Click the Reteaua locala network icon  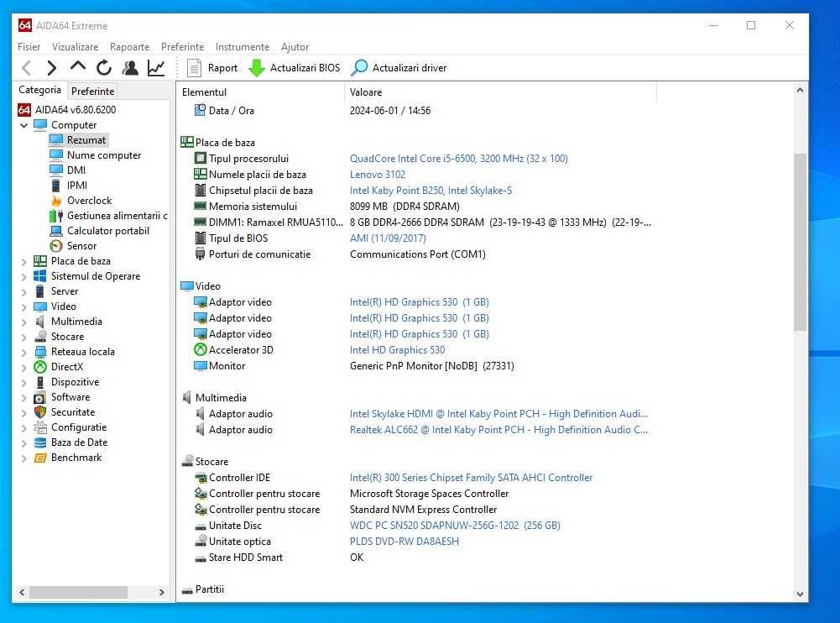pyautogui.click(x=40, y=352)
